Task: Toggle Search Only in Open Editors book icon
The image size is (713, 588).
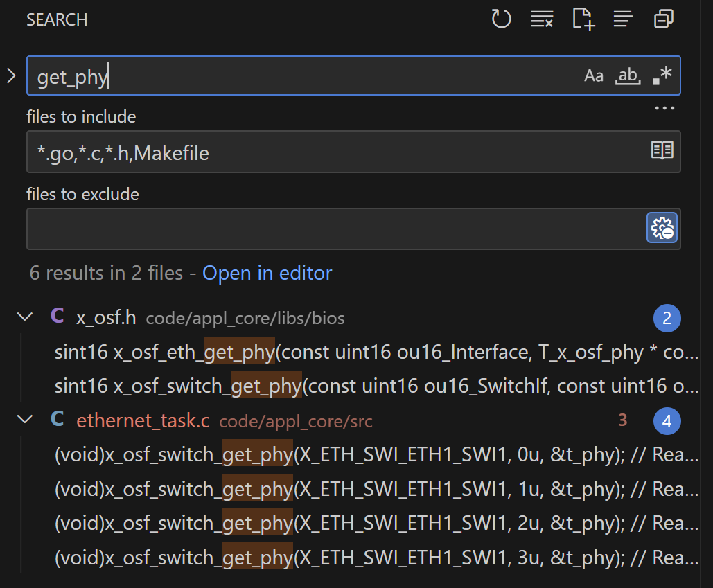Action: pos(662,150)
